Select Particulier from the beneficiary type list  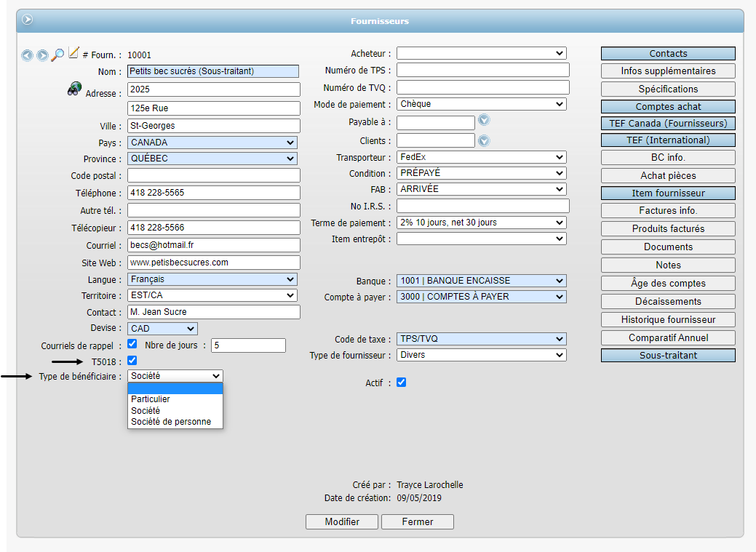click(151, 399)
